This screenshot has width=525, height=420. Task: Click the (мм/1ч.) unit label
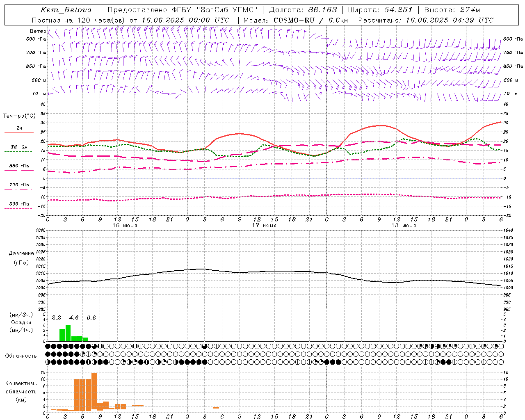(x=21, y=330)
